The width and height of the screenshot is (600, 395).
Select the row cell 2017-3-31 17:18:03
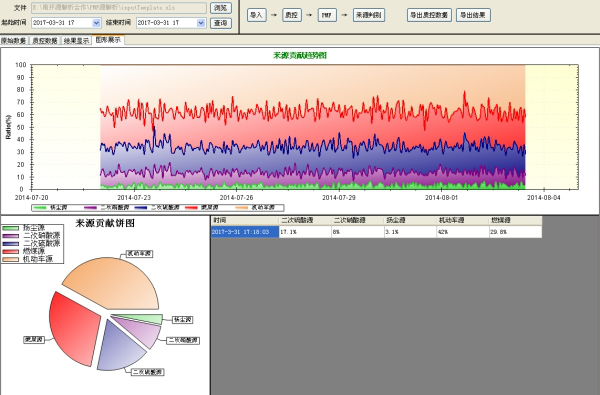[245, 232]
